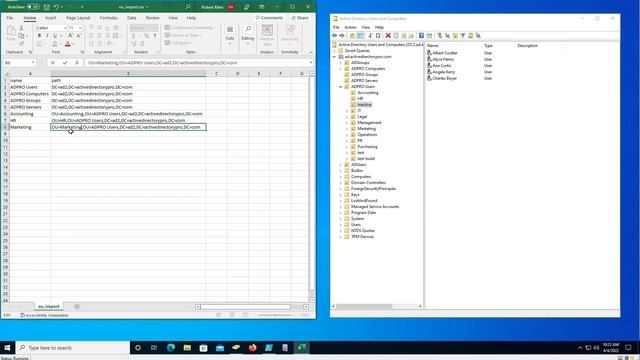The height and width of the screenshot is (360, 640).
Task: Select the Domain Controllers tree item
Action: 368,182
